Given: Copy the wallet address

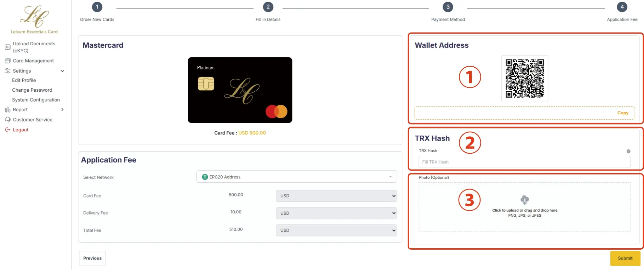Looking at the screenshot, I should click(623, 113).
